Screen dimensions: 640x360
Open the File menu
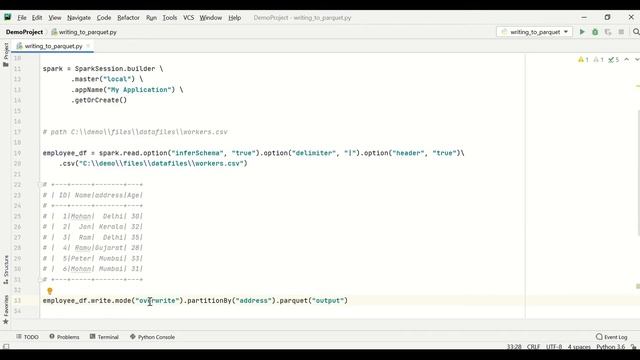pyautogui.click(x=22, y=18)
